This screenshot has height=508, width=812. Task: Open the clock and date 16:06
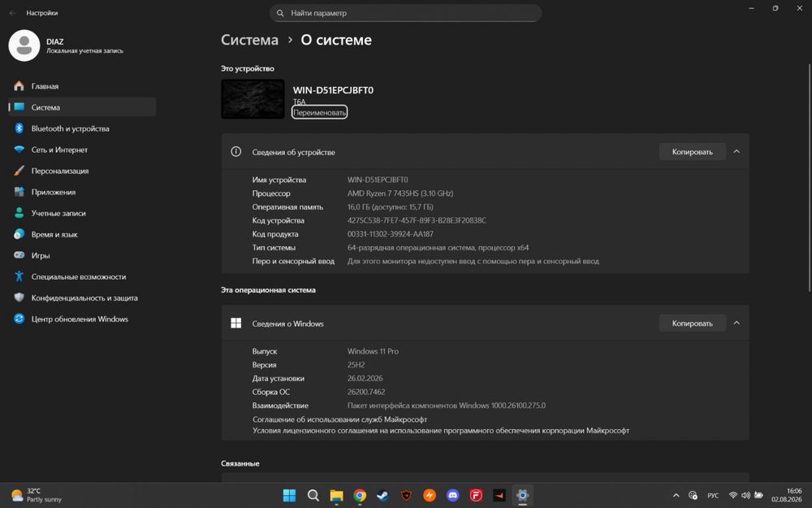[x=787, y=495]
